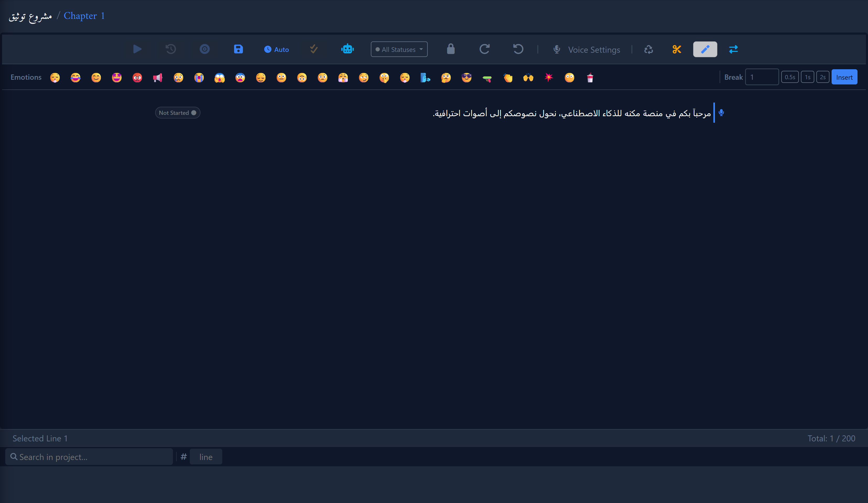
Task: Click the microphone icon beside line 1
Action: tap(721, 113)
